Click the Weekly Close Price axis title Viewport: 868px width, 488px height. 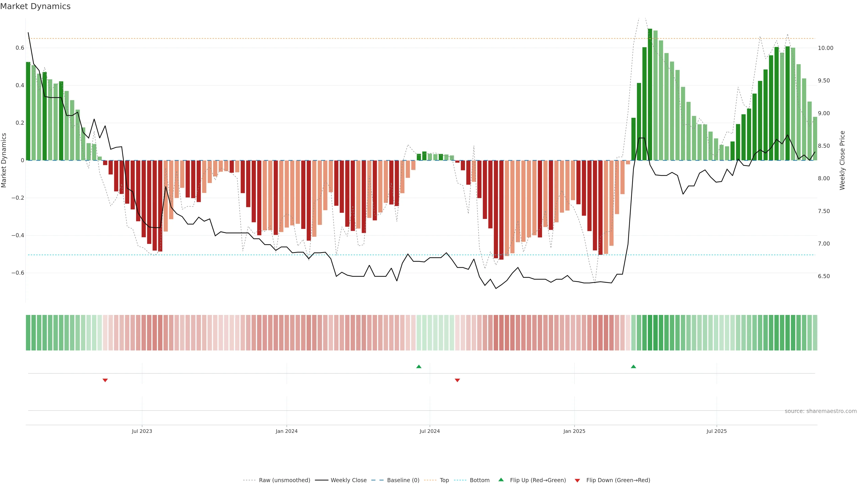[x=842, y=160]
